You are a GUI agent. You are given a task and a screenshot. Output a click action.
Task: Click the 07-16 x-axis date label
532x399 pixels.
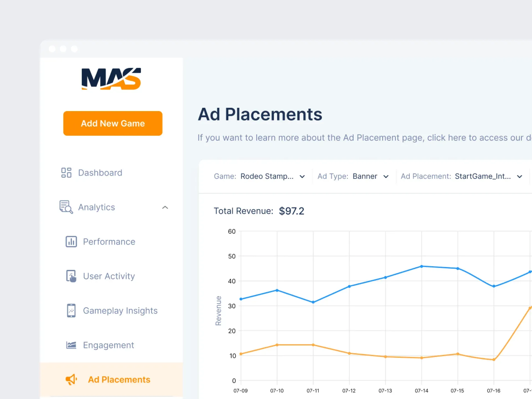point(493,391)
